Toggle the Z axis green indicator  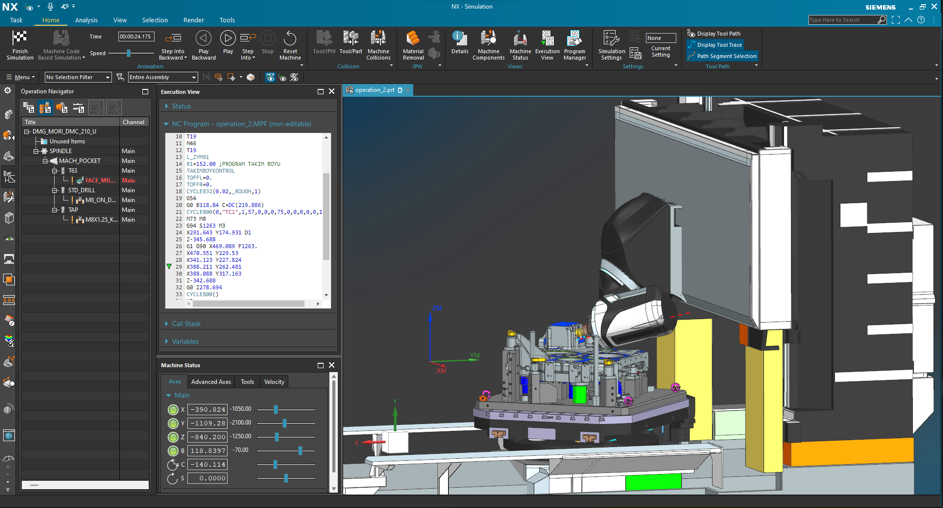pos(173,437)
